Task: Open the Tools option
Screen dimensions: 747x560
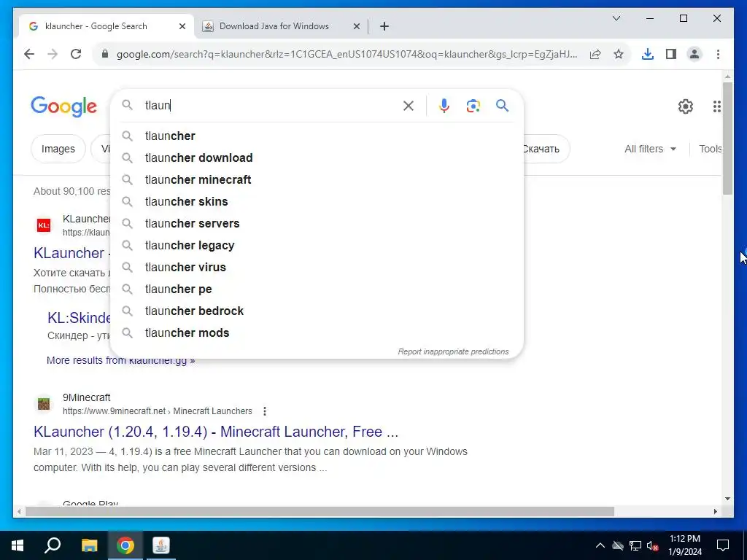Action: [x=710, y=149]
